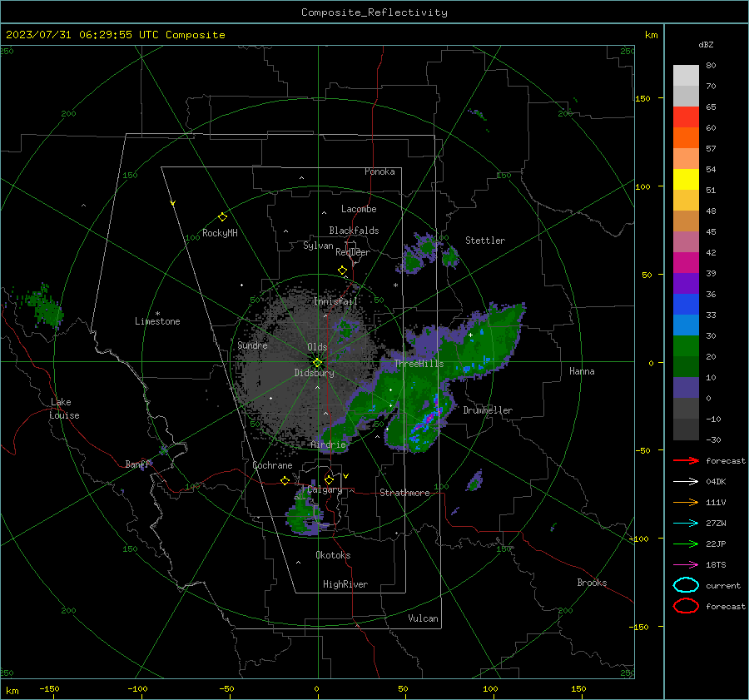Click the yellow radar site marker near Didsbury
The width and height of the screenshot is (749, 700).
coord(317,363)
